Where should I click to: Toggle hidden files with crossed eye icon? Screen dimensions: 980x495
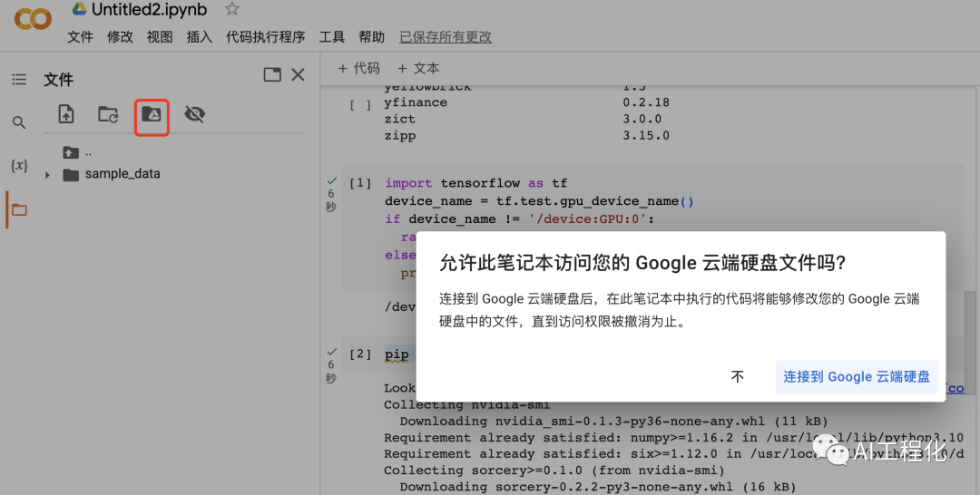click(x=194, y=114)
